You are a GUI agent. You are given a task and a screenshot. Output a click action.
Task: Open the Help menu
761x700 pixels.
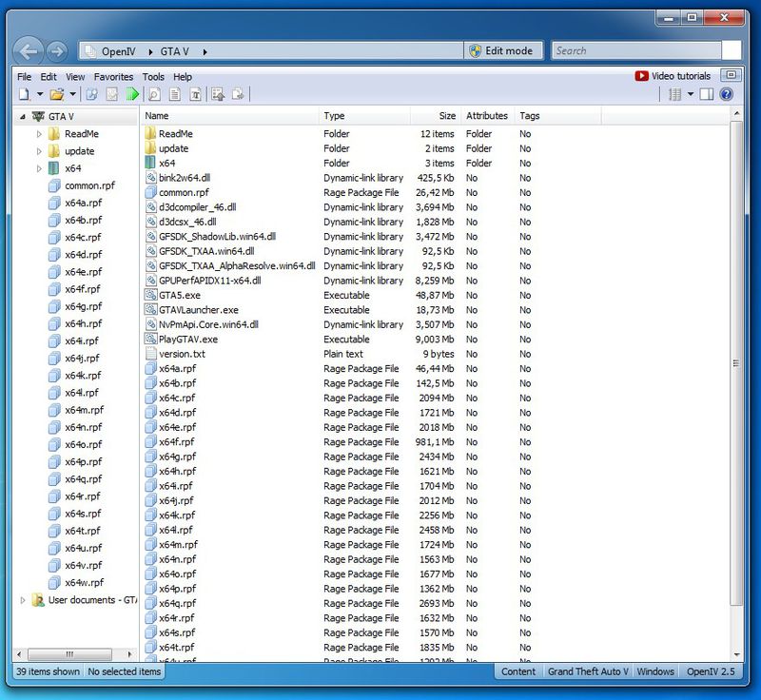[x=183, y=77]
